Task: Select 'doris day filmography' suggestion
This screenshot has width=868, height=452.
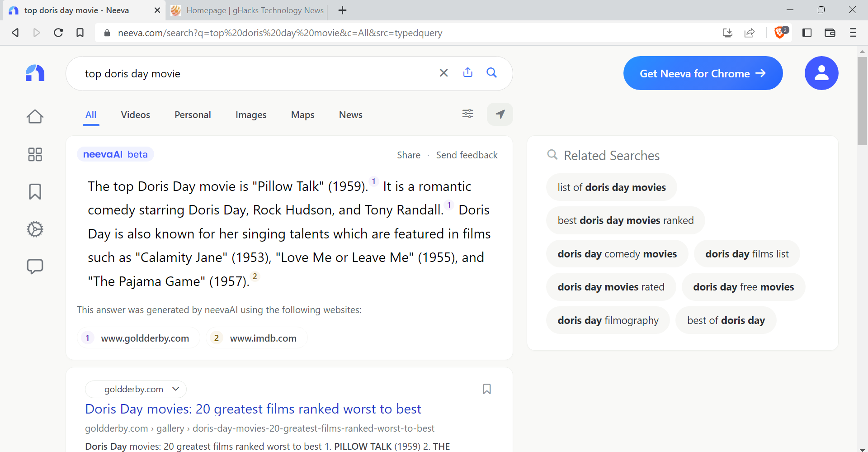Action: (608, 320)
